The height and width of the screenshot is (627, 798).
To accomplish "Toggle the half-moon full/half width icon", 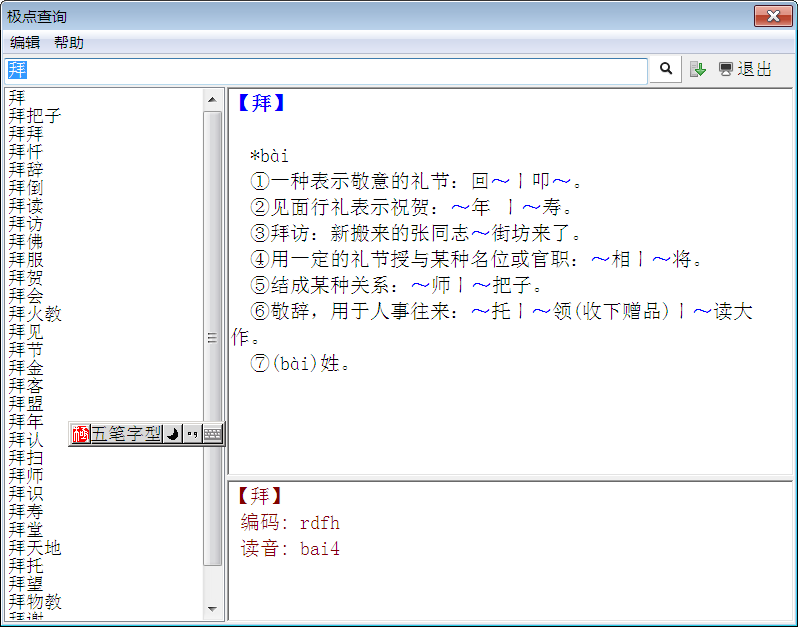I will (x=173, y=434).
